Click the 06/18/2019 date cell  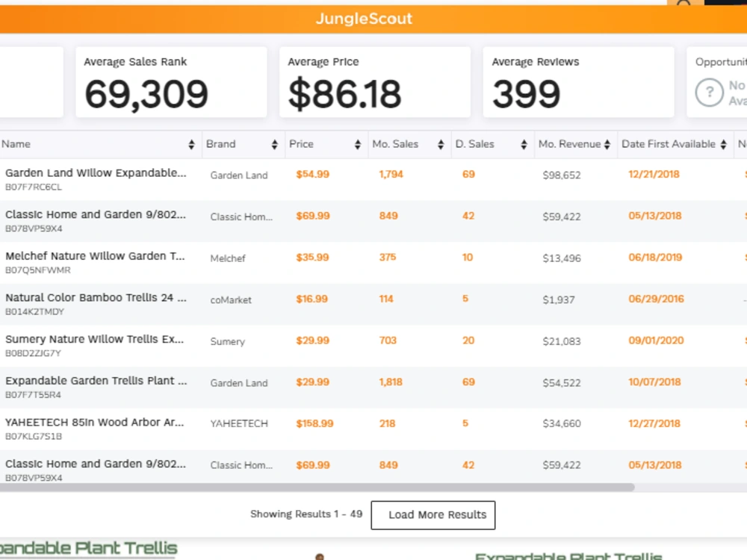tap(655, 257)
